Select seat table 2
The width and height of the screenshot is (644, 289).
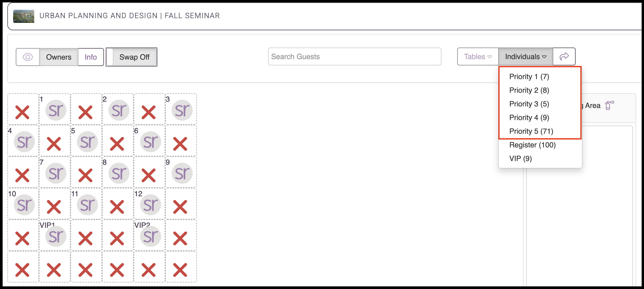[x=119, y=110]
